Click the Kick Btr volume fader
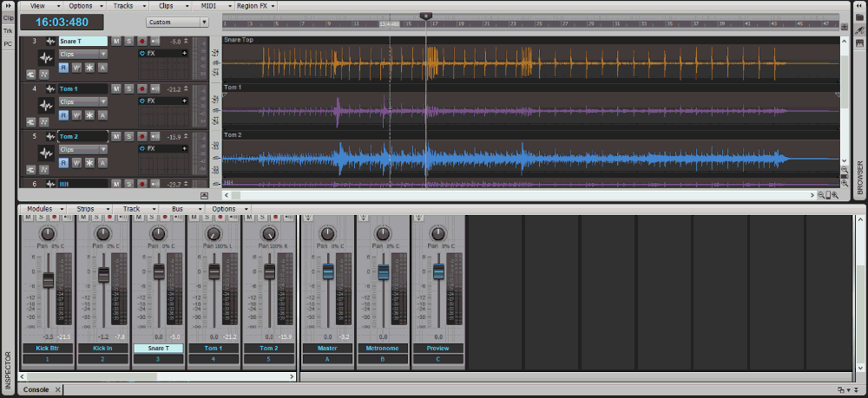868x398 pixels. pos(48,280)
